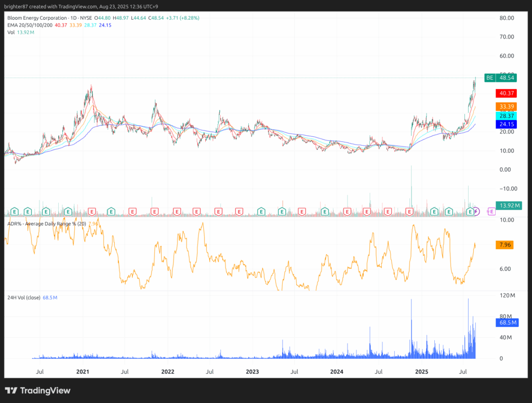Click the 2023 label on time axis
Image resolution: width=532 pixels, height=403 pixels.
(252, 372)
